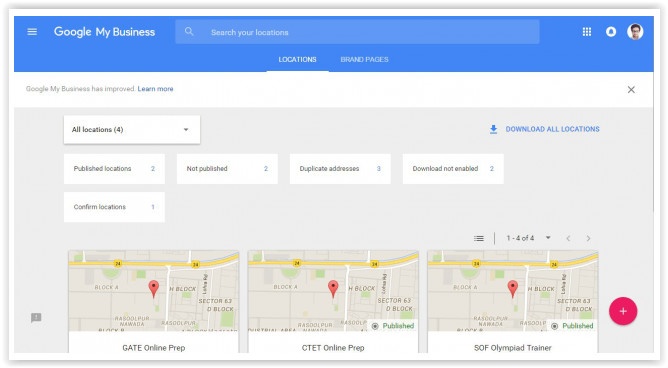Filter by Duplicate addresses

coord(340,169)
